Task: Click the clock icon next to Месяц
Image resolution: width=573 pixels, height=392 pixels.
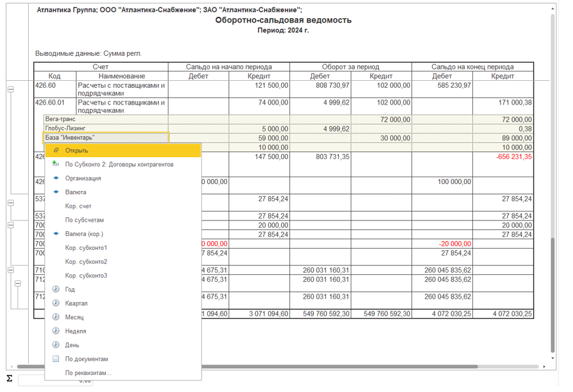Action: (x=56, y=317)
